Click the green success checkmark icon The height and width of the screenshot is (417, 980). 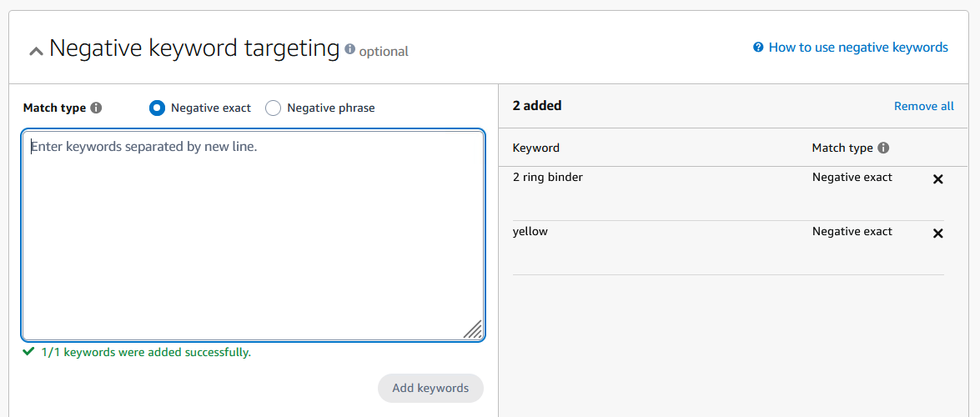[28, 351]
